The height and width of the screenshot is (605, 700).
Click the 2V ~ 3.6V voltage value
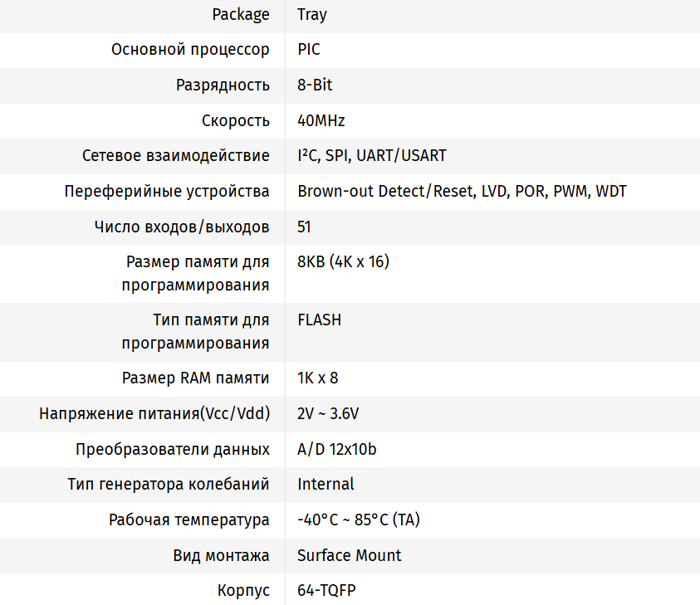pyautogui.click(x=328, y=413)
